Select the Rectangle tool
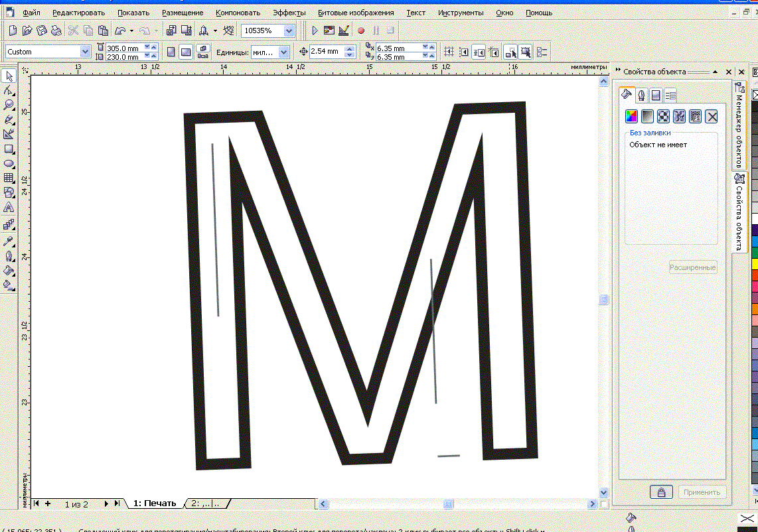Screen dimensions: 758x532 point(9,149)
